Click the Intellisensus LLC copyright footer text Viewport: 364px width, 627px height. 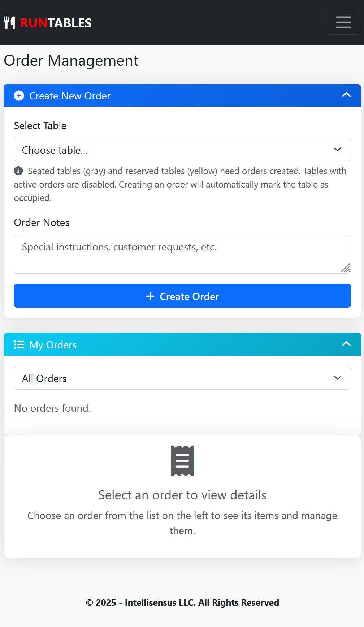tap(182, 602)
